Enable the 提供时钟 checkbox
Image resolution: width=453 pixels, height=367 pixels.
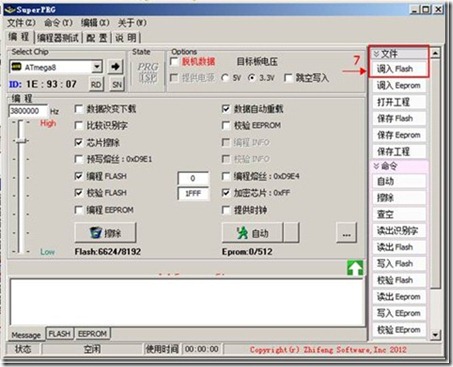(x=226, y=210)
